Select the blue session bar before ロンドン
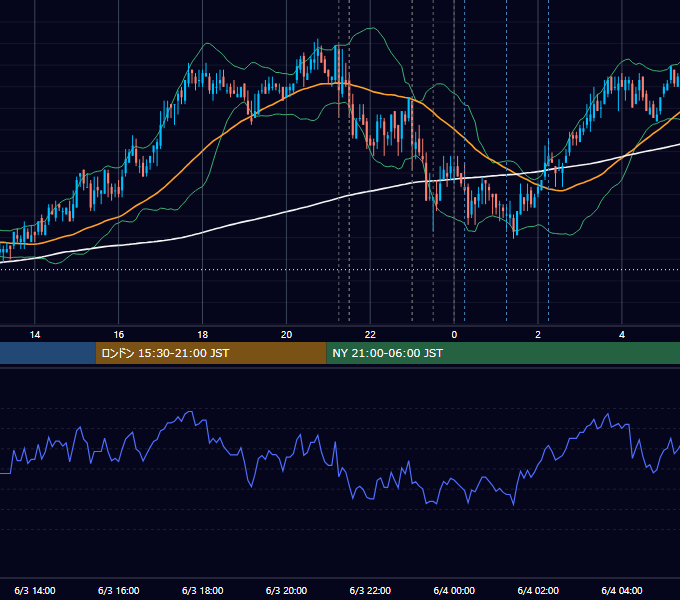 (x=48, y=353)
